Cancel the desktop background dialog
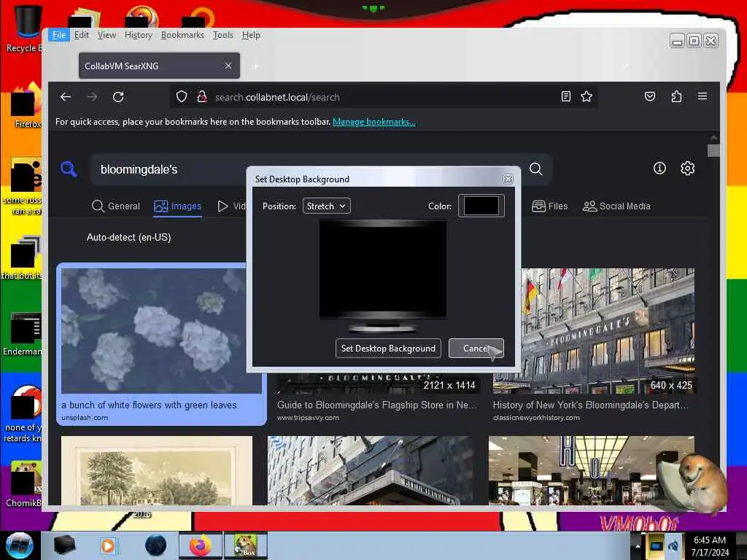 476,348
